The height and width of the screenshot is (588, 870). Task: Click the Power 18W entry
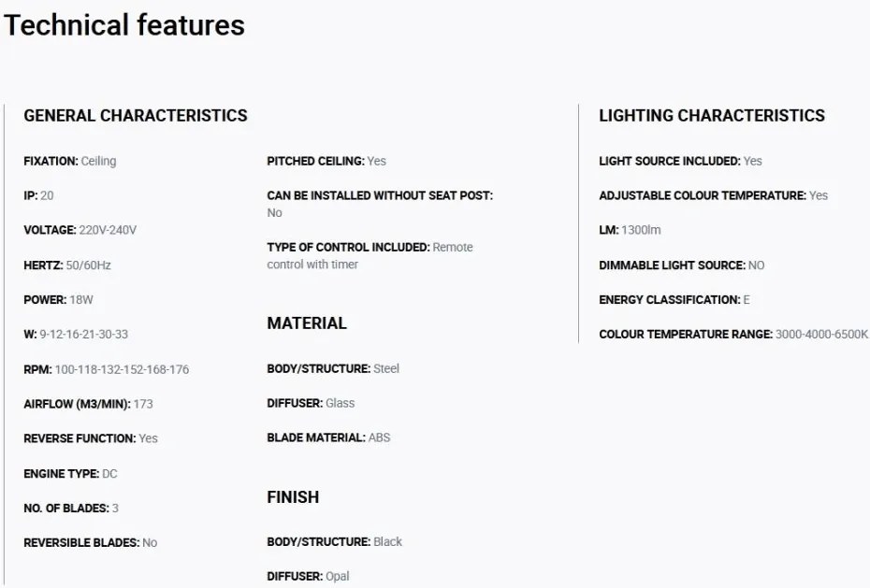click(58, 300)
